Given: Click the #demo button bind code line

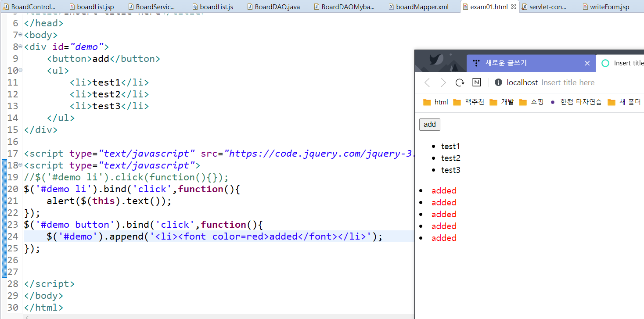Looking at the screenshot, I should click(x=143, y=225).
